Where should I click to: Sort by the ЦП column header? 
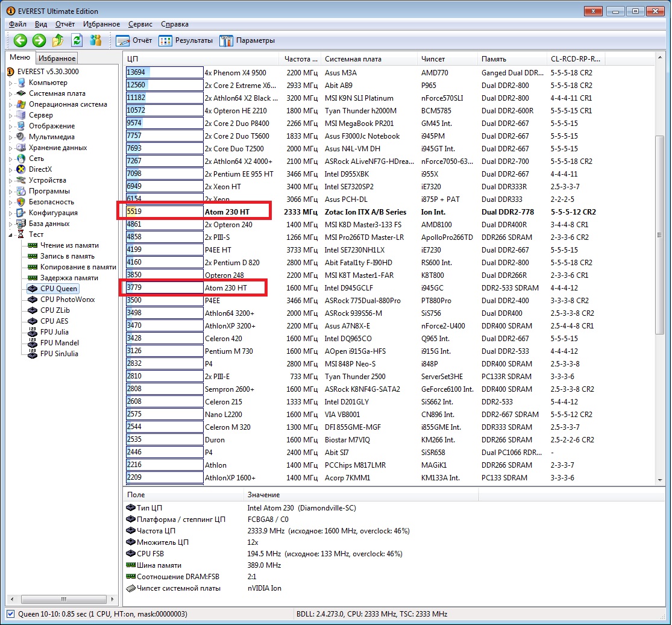point(201,59)
